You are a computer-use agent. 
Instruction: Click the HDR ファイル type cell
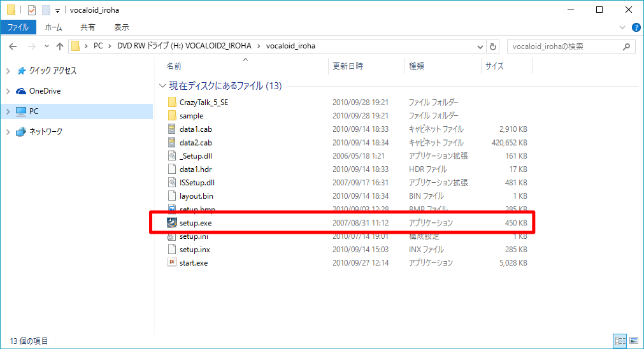pyautogui.click(x=427, y=169)
